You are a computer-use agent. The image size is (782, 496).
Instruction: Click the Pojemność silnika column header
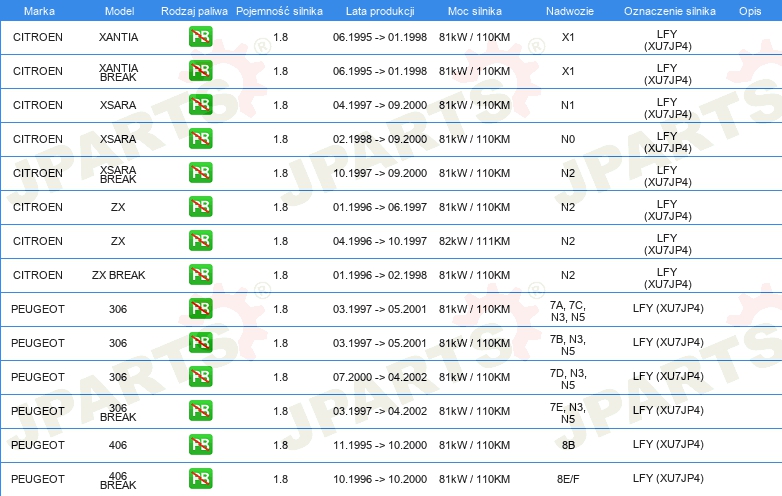coord(279,11)
